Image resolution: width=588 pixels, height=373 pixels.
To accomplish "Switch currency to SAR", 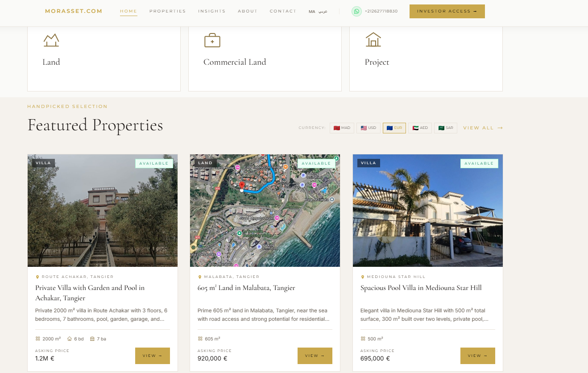I will tap(446, 128).
